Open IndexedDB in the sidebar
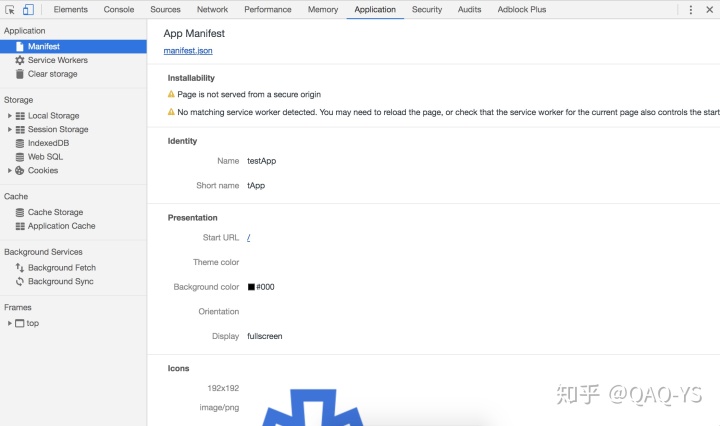The width and height of the screenshot is (720, 426). [x=48, y=143]
